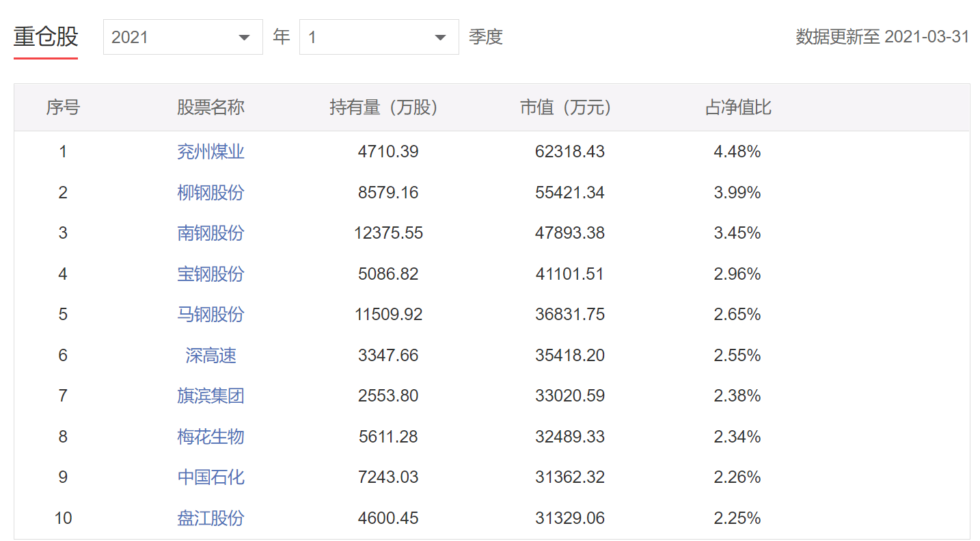Viewport: 980px width, 541px height.
Task: Open 马钢股份 stock link
Action: tap(210, 315)
